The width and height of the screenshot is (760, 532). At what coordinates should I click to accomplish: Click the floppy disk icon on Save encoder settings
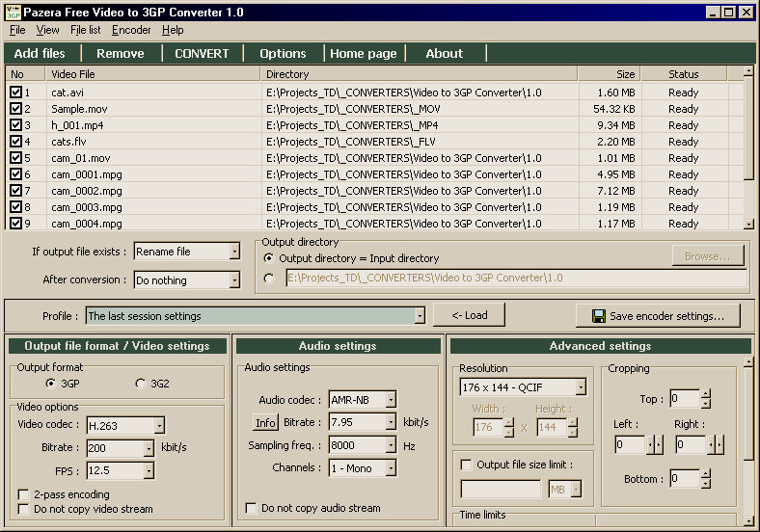pos(599,316)
